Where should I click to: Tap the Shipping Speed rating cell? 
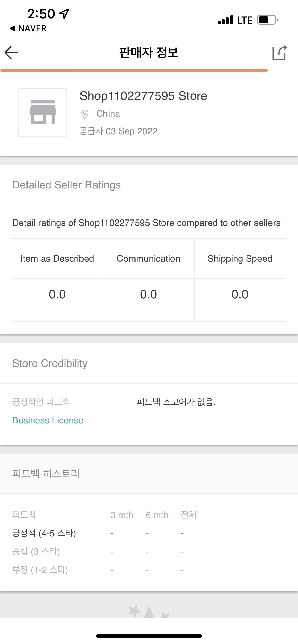240,294
